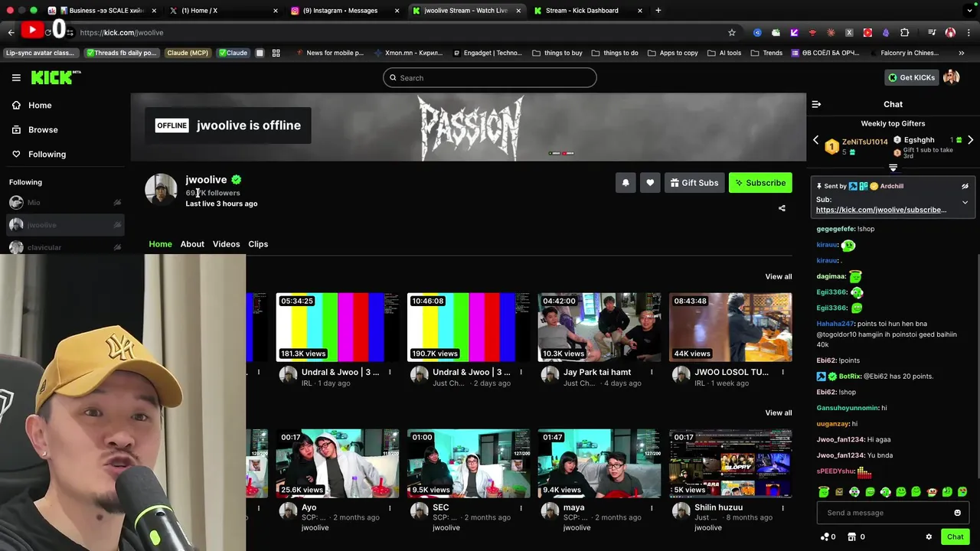Select Mio in the following list
This screenshot has height=551, width=980.
coord(64,202)
